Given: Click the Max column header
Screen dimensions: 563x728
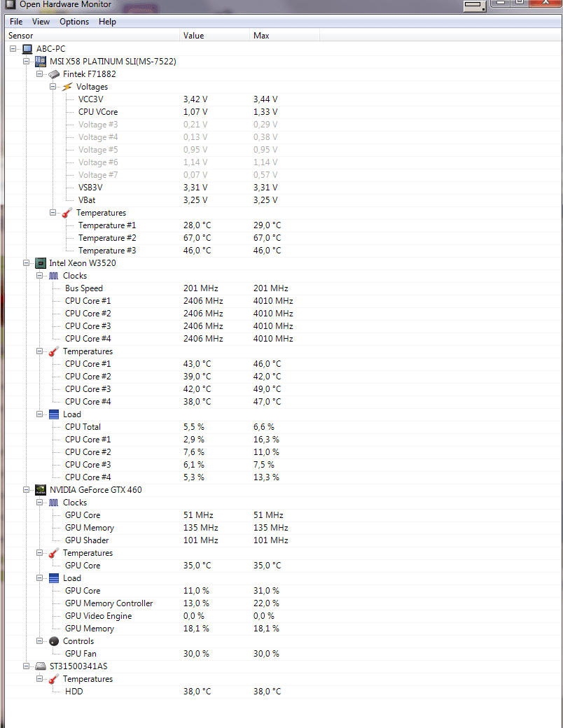Looking at the screenshot, I should (261, 36).
